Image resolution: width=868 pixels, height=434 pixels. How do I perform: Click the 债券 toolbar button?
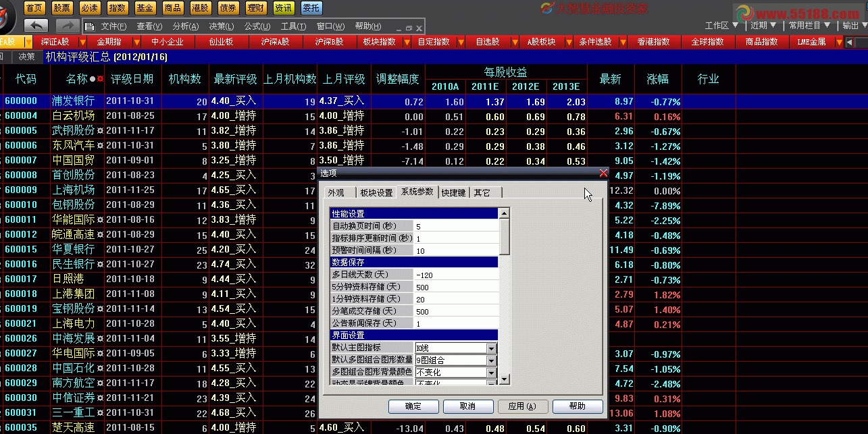(228, 8)
